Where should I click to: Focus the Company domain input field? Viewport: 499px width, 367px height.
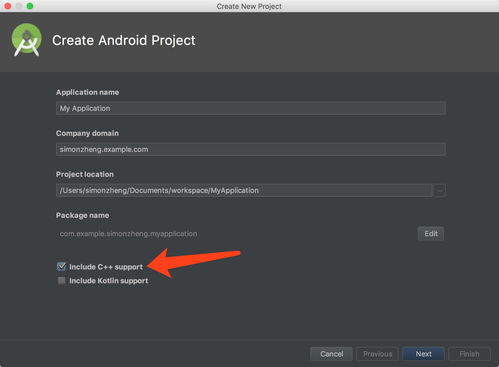point(251,149)
